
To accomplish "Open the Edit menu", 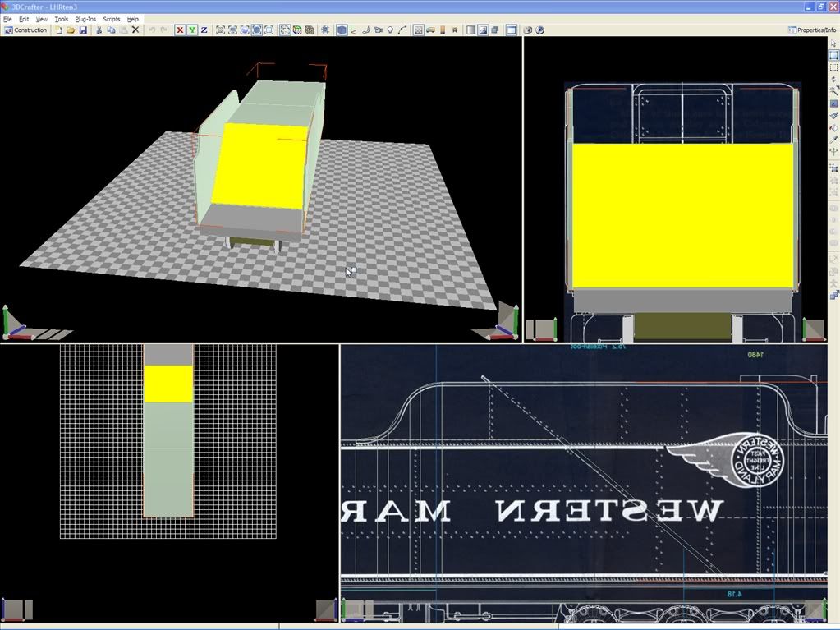I will (24, 19).
